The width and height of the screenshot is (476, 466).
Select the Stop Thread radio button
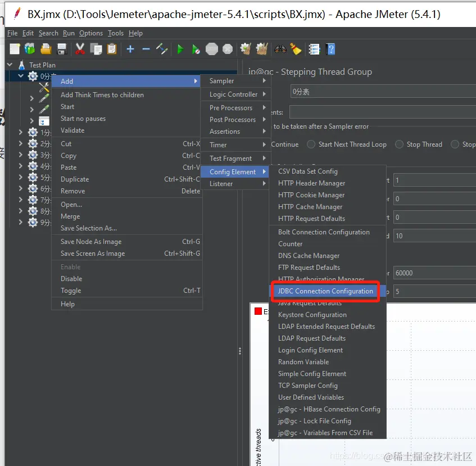(x=399, y=144)
